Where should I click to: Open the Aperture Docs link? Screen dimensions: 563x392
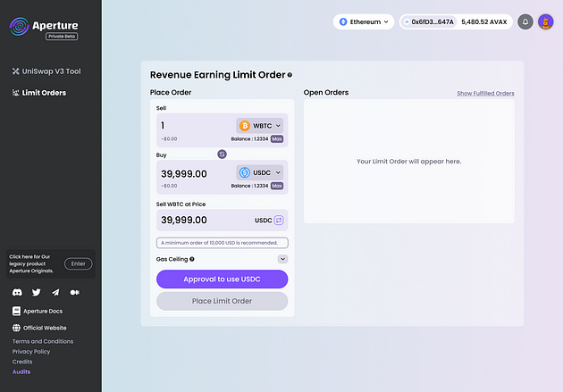pos(38,311)
